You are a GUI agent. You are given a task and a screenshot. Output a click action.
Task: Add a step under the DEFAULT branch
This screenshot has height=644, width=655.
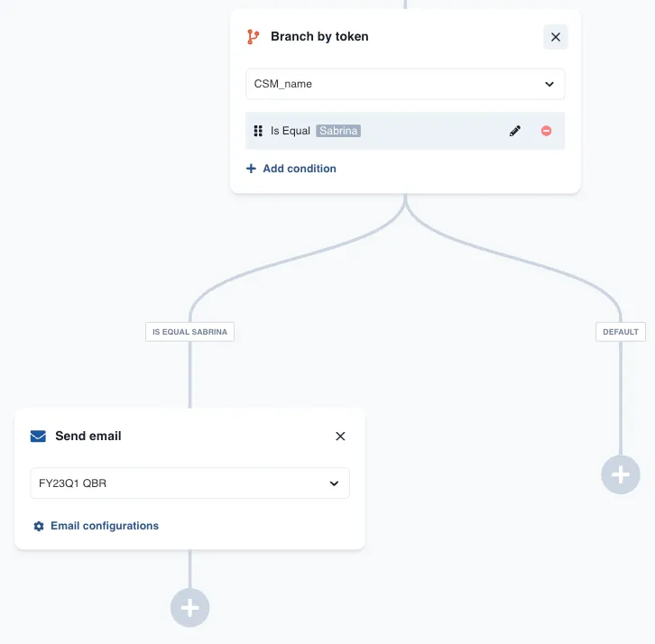[x=621, y=474]
